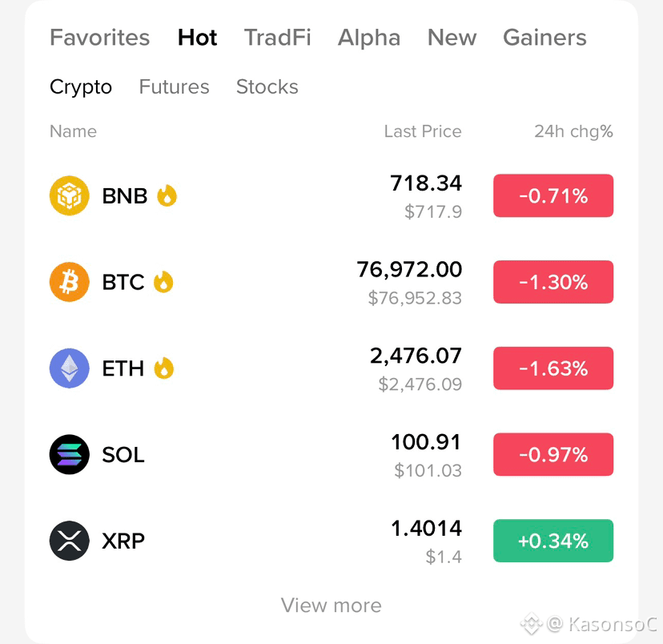The height and width of the screenshot is (644, 663).
Task: Open the View more link
Action: click(x=331, y=606)
